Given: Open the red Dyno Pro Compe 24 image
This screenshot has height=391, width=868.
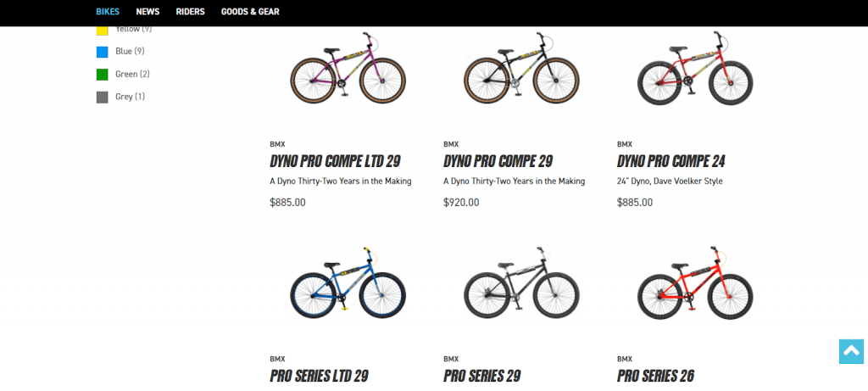Looking at the screenshot, I should point(695,69).
